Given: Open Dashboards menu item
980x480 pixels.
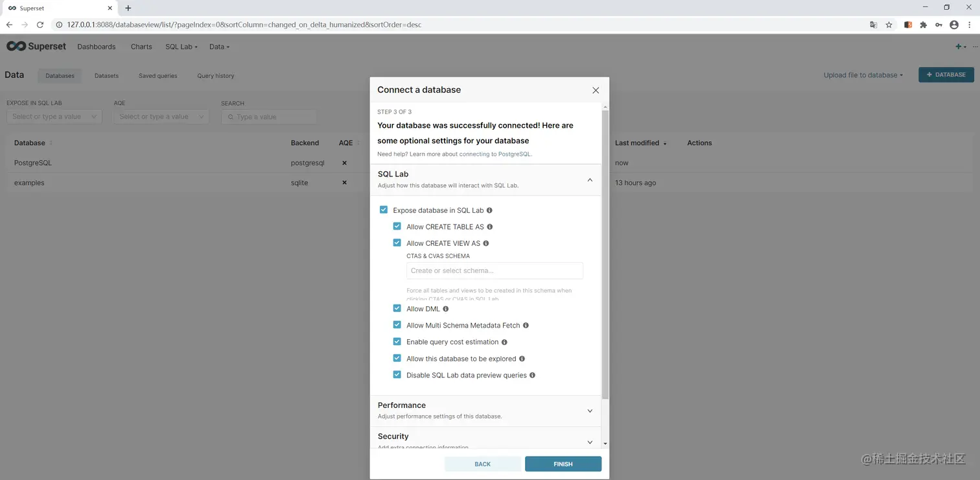Looking at the screenshot, I should click(97, 47).
